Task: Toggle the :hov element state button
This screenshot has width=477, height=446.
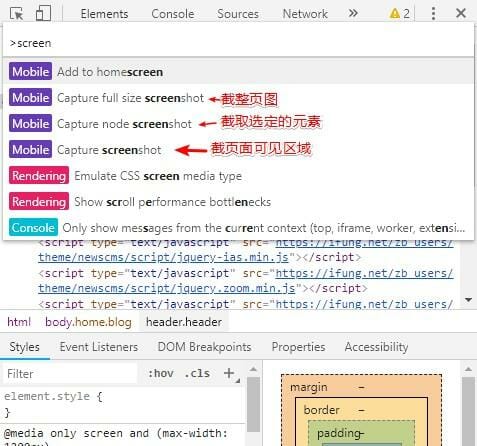Action: pyautogui.click(x=161, y=373)
